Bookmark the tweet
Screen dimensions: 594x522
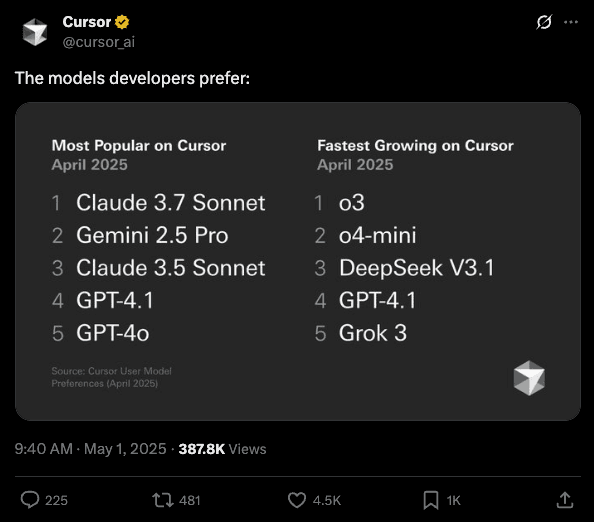(x=431, y=500)
